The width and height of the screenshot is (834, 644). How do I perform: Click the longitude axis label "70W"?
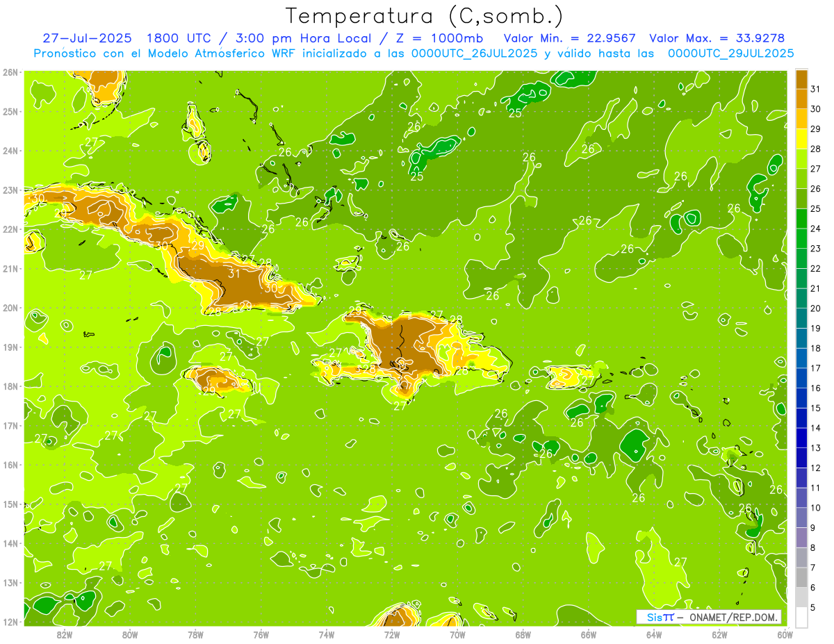(x=457, y=634)
